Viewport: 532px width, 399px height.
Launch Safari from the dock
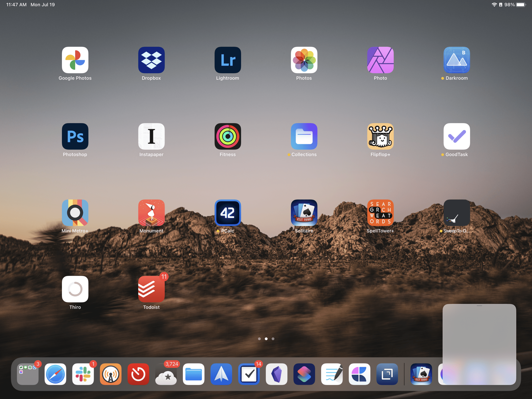click(x=55, y=374)
